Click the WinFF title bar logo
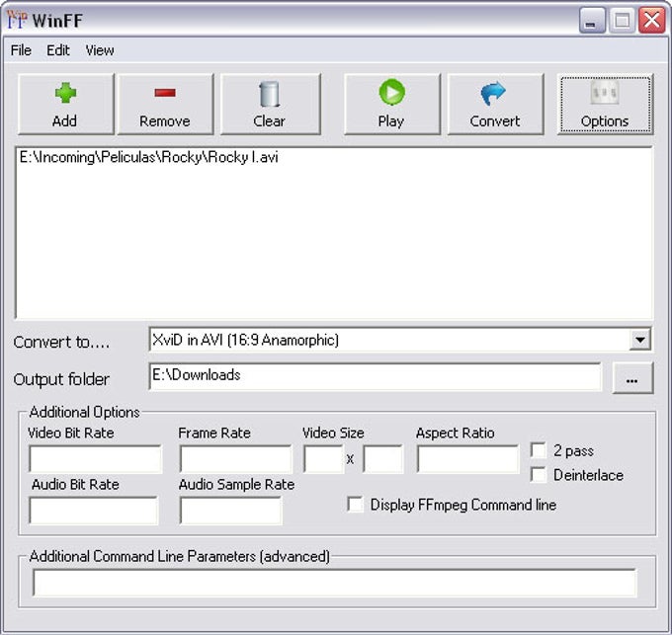This screenshot has width=672, height=635. point(17,20)
